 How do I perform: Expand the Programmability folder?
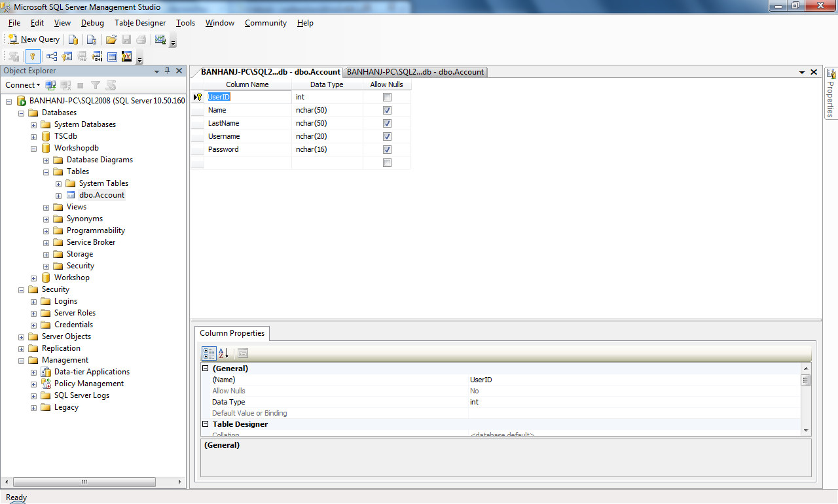coord(46,230)
